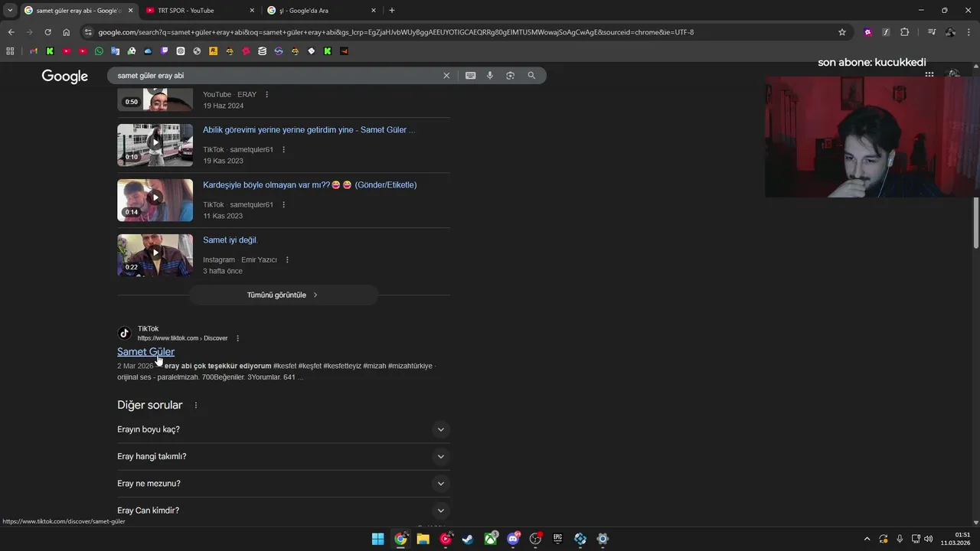
Task: Open Xbox app from the taskbar
Action: coord(490,539)
